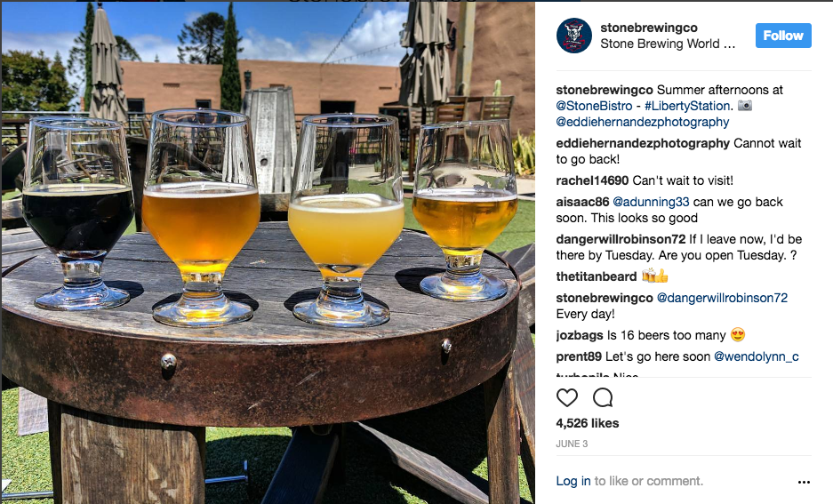Viewport: 833px width, 504px height.
Task: Open the stonebrewingco username in header
Action: (x=649, y=28)
